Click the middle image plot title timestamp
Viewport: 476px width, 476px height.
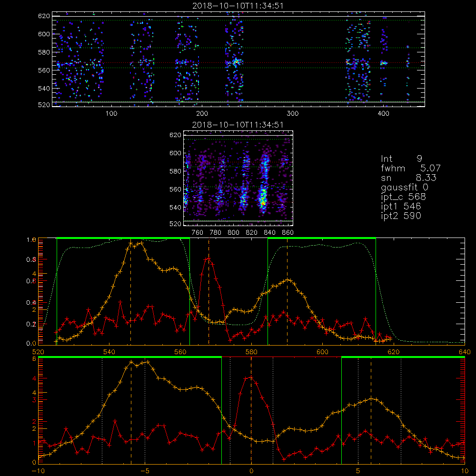click(x=238, y=125)
